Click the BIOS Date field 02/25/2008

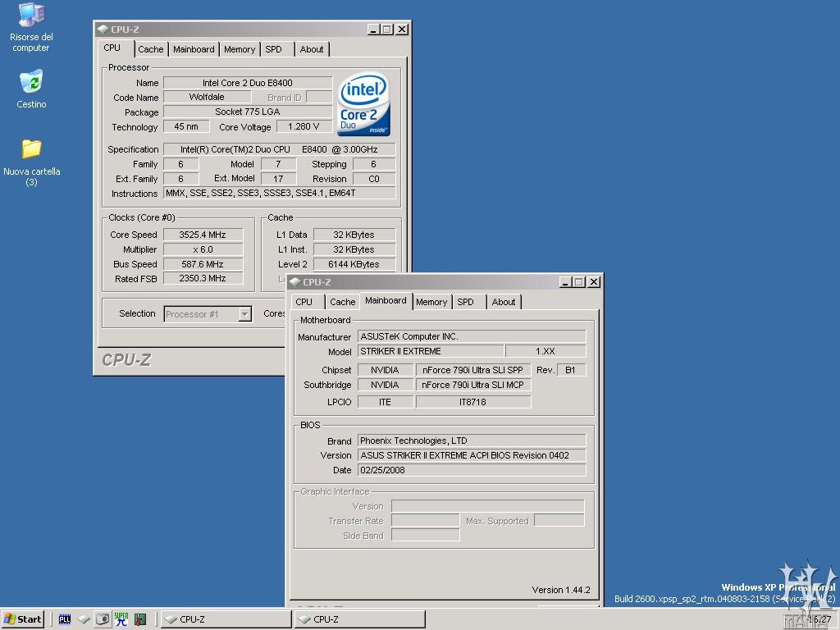click(472, 470)
